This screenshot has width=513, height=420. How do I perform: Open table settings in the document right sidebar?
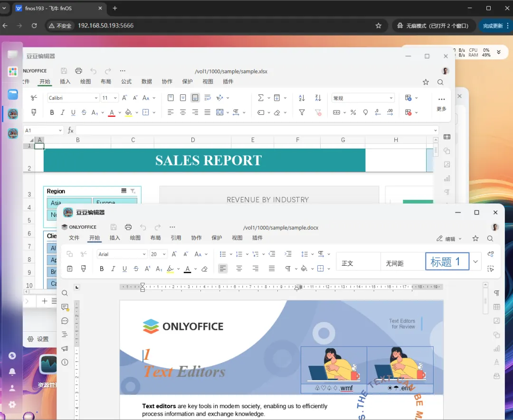[497, 307]
